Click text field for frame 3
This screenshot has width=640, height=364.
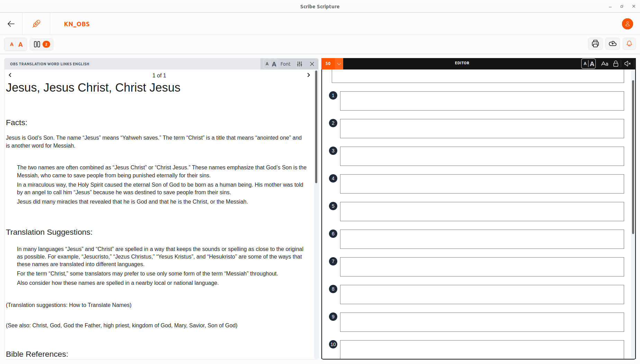tap(482, 156)
